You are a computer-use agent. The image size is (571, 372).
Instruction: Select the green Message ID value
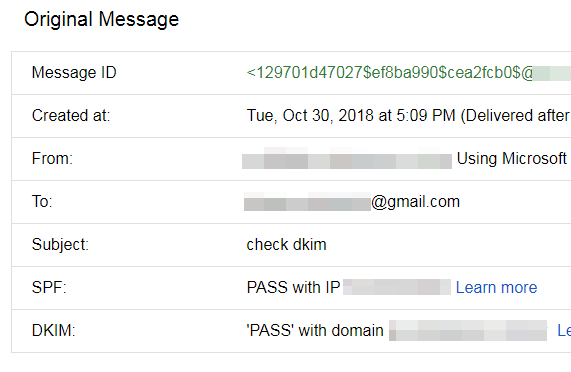[x=409, y=72]
